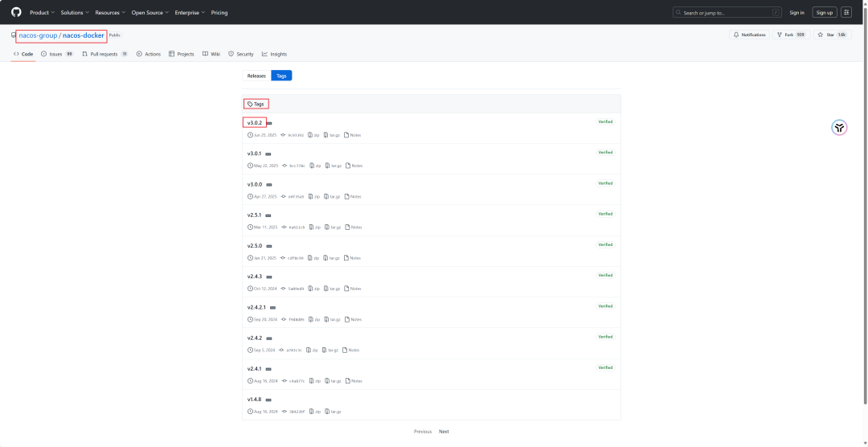Expand the ellipsis commit message for v3.0.1

[x=268, y=154]
